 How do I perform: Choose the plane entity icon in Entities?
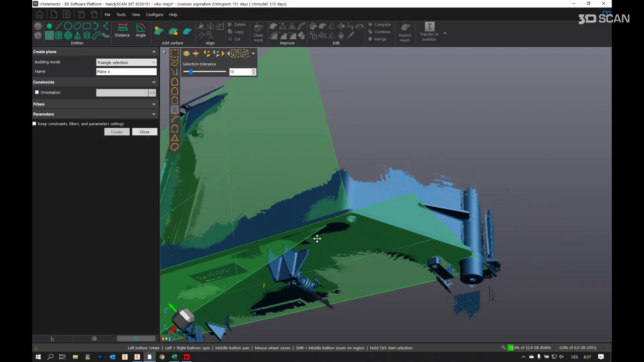point(49,35)
